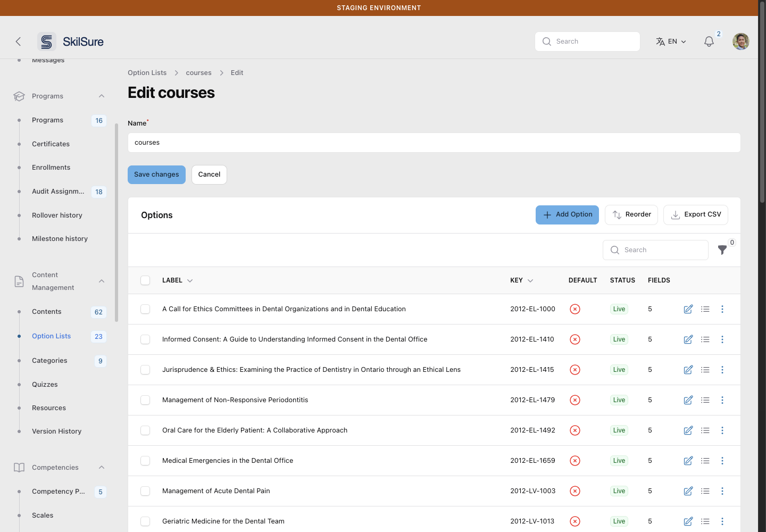The width and height of the screenshot is (766, 532).
Task: Collapse the Programs sidebar section
Action: pyautogui.click(x=102, y=96)
